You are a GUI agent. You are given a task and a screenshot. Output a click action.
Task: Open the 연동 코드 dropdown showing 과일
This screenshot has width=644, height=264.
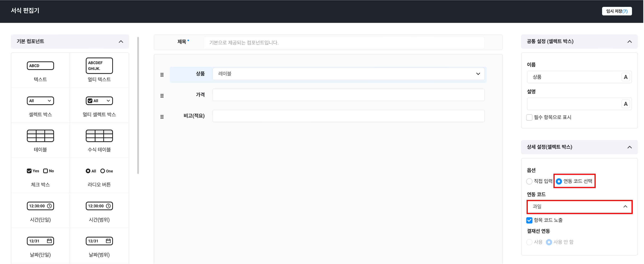tap(579, 207)
